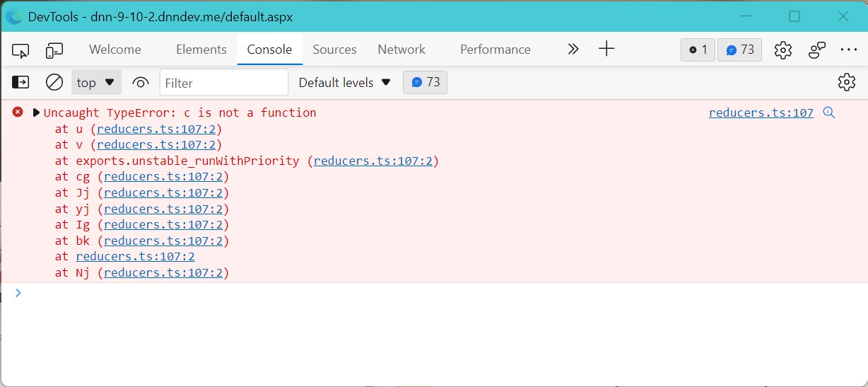Screen dimensions: 868x387
Task: Clear the console with the ban icon
Action: coord(54,82)
